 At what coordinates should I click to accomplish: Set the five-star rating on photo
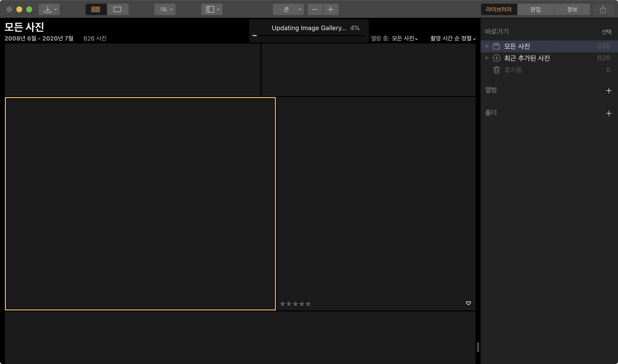tap(308, 304)
